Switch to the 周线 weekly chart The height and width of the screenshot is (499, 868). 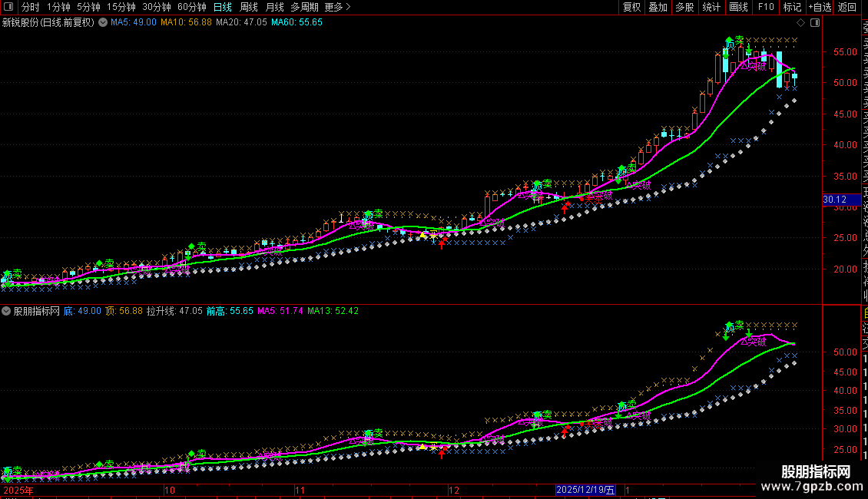point(249,7)
